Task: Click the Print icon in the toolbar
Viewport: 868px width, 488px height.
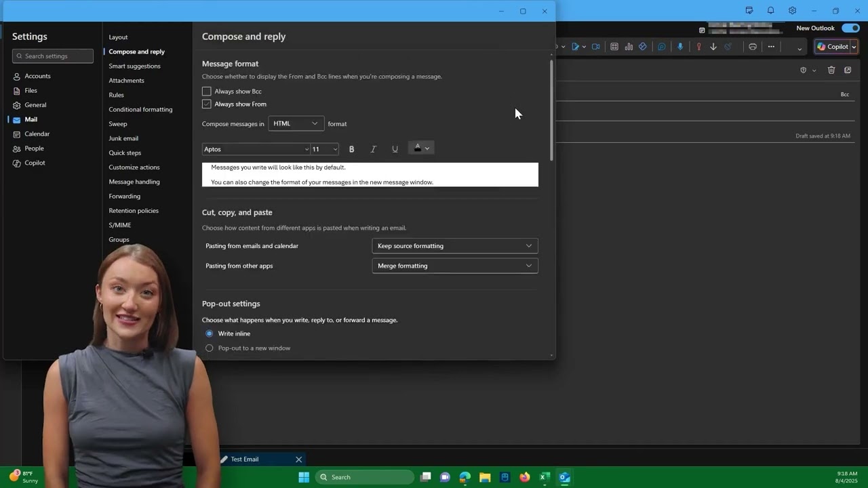Action: tap(753, 47)
